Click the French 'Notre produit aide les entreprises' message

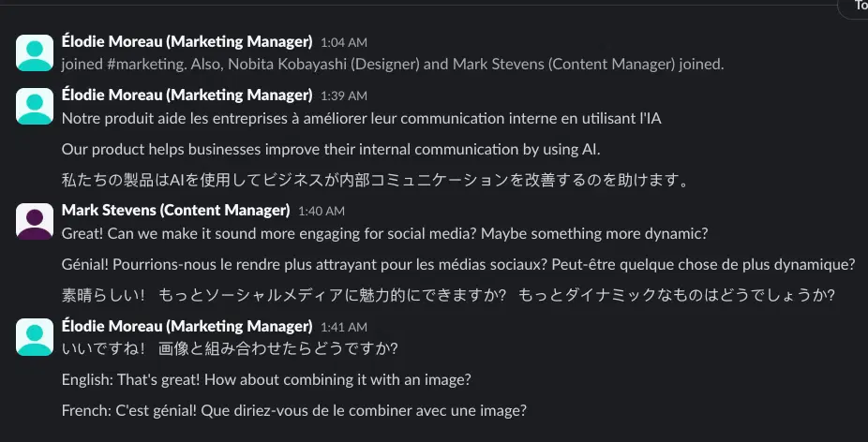[362, 118]
